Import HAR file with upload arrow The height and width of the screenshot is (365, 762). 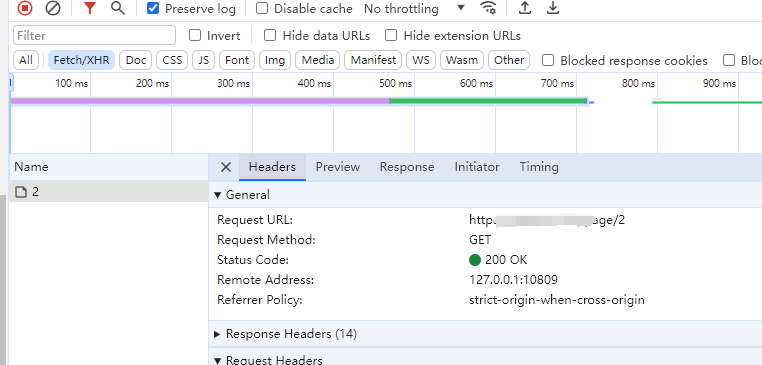click(x=525, y=8)
